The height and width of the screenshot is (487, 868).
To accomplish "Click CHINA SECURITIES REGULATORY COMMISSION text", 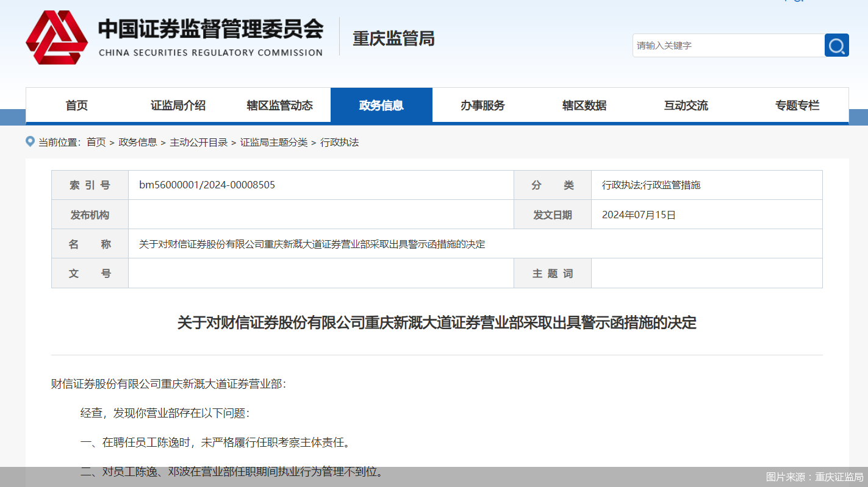I will click(x=210, y=52).
